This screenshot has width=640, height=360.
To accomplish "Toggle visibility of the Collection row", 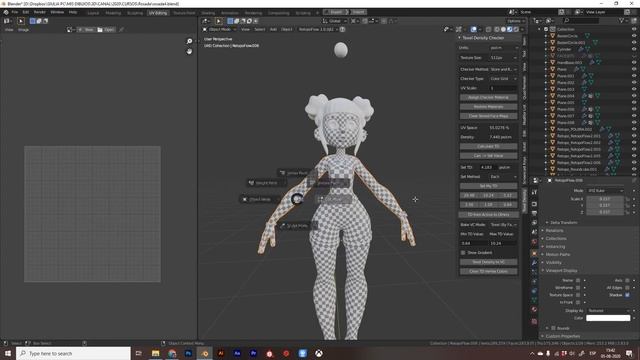I will tap(634, 29).
